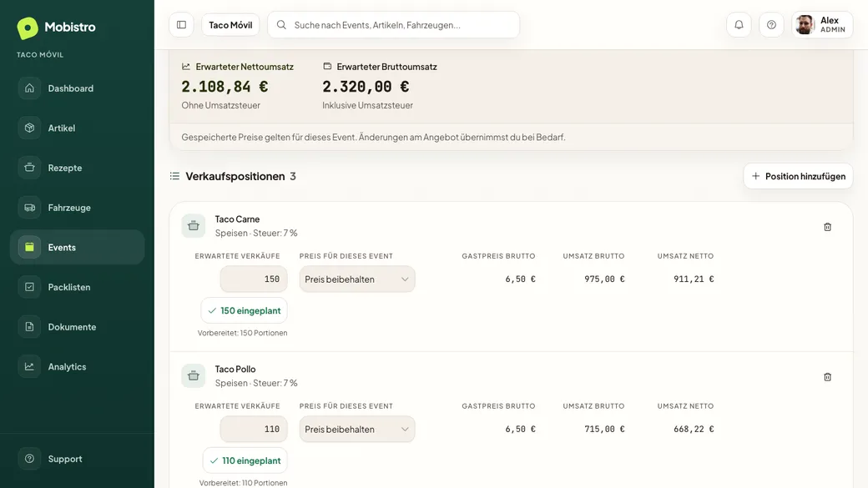
Task: Click the Packlisten checklist icon
Action: pyautogui.click(x=29, y=287)
